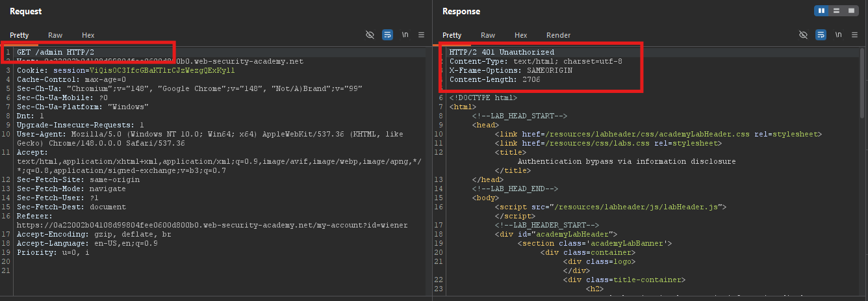Click the Referer URL ending my-account?id=wiener
The width and height of the screenshot is (868, 301).
coord(212,225)
